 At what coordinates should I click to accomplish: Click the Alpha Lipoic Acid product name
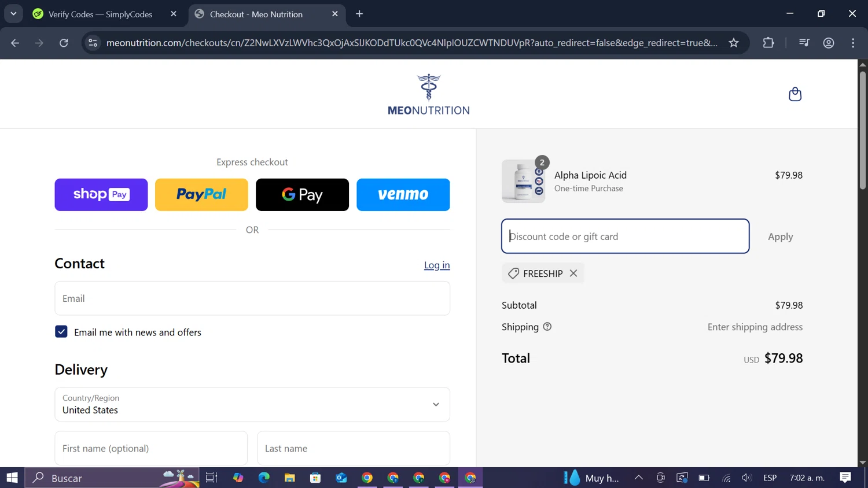(590, 175)
